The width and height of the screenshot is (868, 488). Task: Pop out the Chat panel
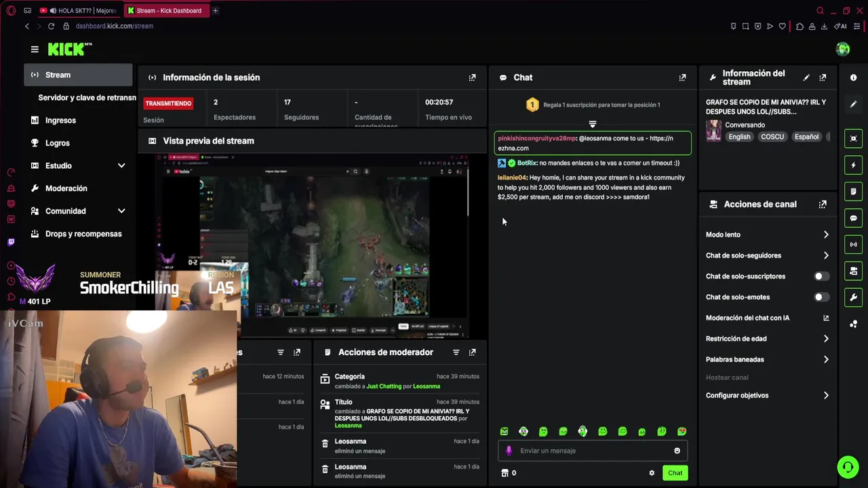683,77
